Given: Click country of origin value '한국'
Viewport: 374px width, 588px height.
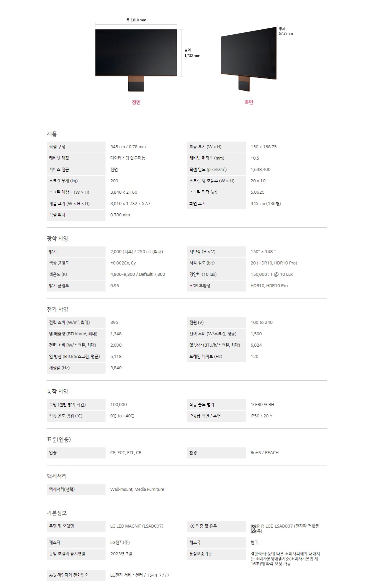Looking at the screenshot, I should 254,543.
